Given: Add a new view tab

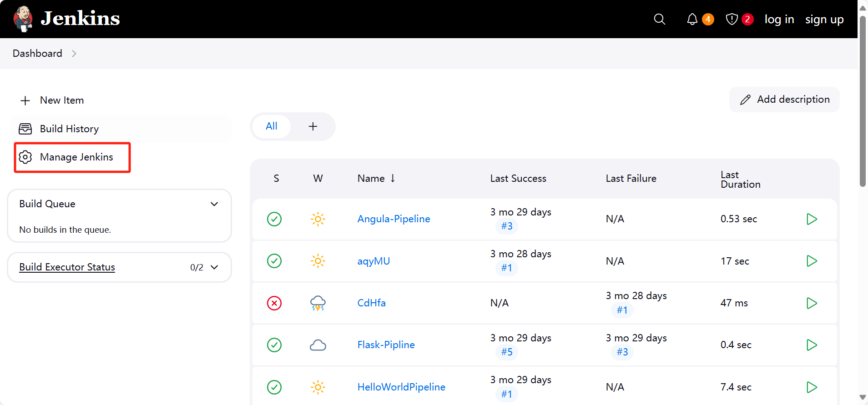Looking at the screenshot, I should 313,126.
